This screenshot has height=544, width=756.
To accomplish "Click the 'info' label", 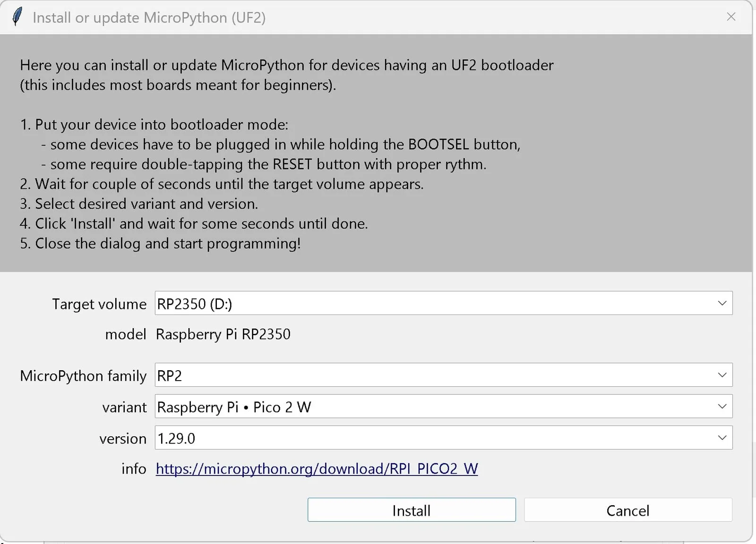I will click(x=134, y=468).
